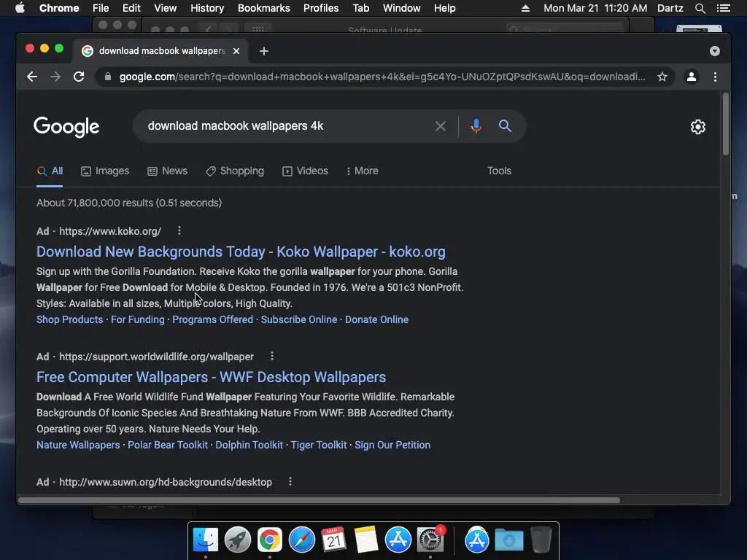The width and height of the screenshot is (747, 560).
Task: Open Spotlight search in the menu bar
Action: pos(700,8)
